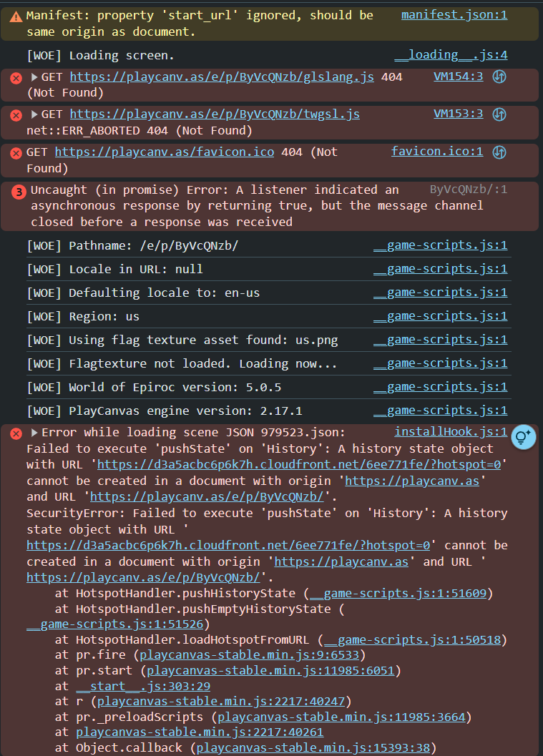Open the installHook.js:1 source link
This screenshot has height=756, width=543.
point(451,432)
